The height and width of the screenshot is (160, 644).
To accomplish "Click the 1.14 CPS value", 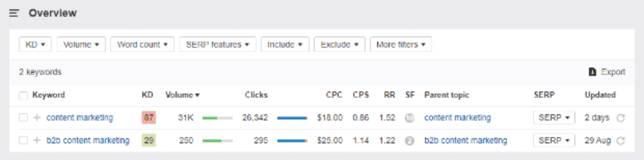I will pos(361,140).
